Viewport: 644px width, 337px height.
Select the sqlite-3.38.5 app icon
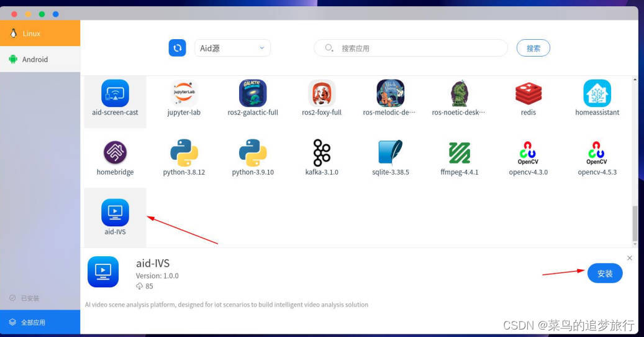click(391, 152)
